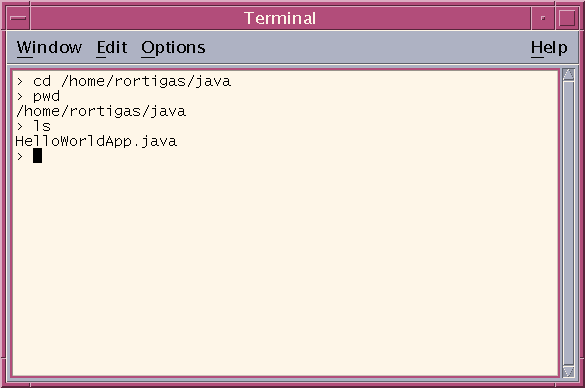Click the black block cursor at the prompt
Viewport: 585px width, 388px height.
pos(37,156)
